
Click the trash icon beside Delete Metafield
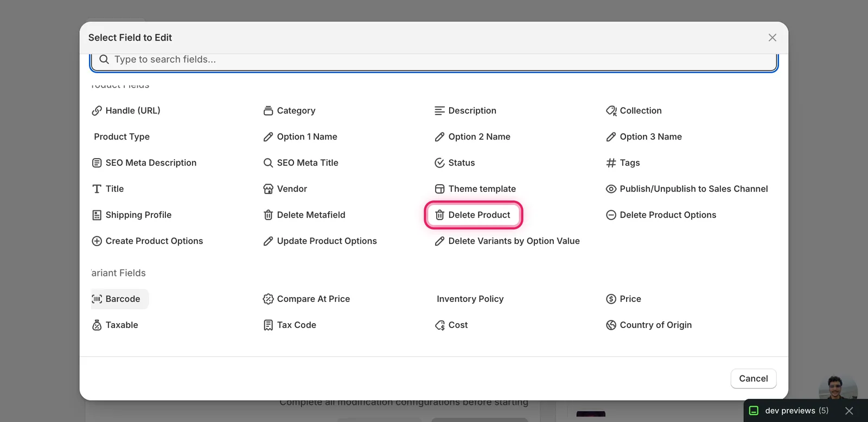pyautogui.click(x=268, y=215)
